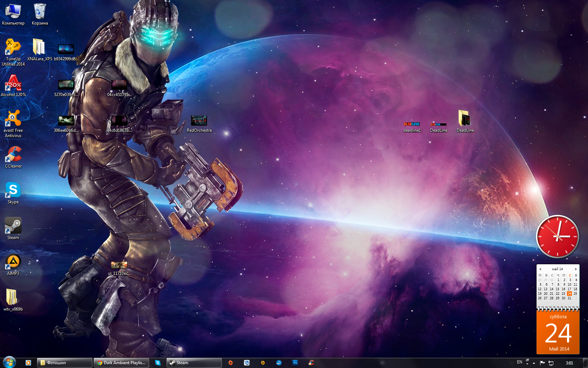Open the network connection tray icon
588x368 pixels.
pyautogui.click(x=551, y=363)
